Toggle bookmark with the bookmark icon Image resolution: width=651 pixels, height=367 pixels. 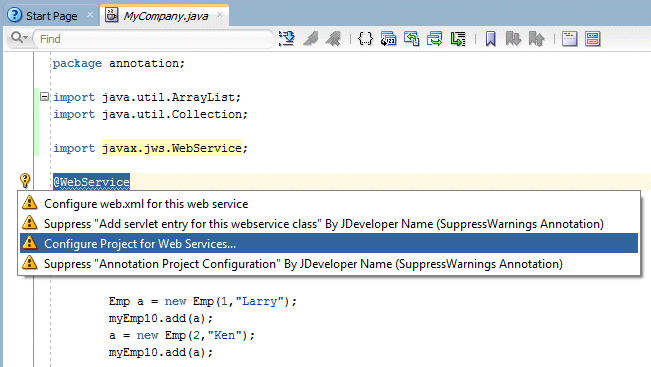490,39
